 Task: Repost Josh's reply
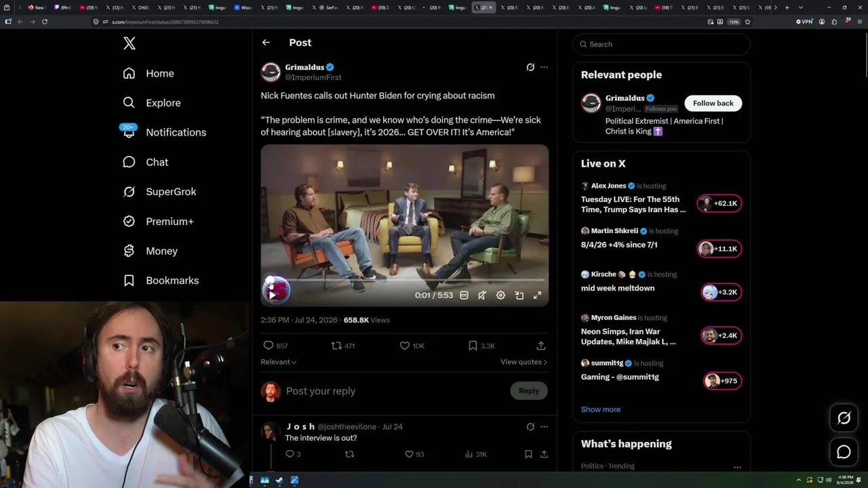[350, 454]
